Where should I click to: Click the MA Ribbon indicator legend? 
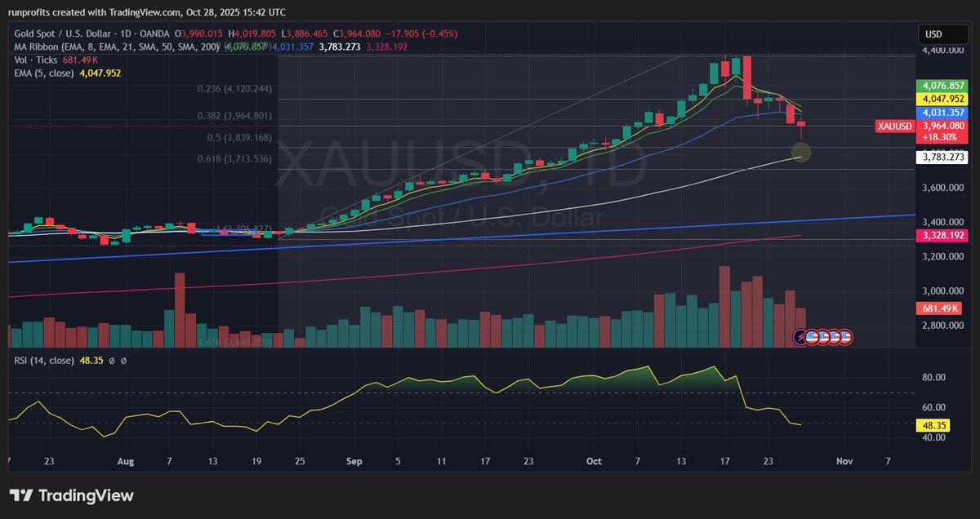[x=117, y=47]
